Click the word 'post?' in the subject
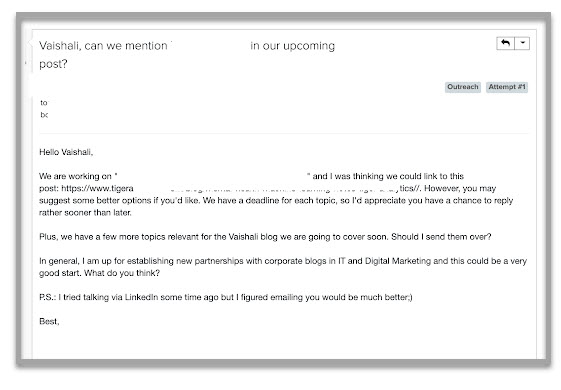Image resolution: width=561 pixels, height=390 pixels. pos(53,64)
